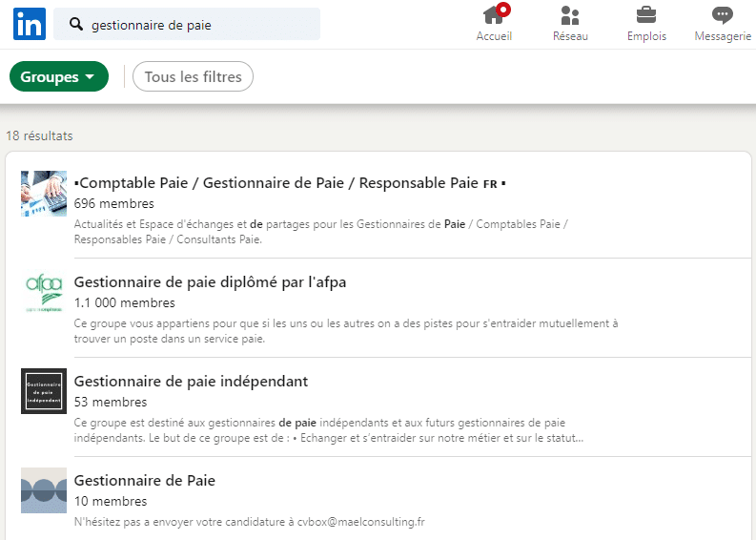Screen dimensions: 756x540
Task: Click the Accueil label in the navigation bar
Action: (494, 36)
